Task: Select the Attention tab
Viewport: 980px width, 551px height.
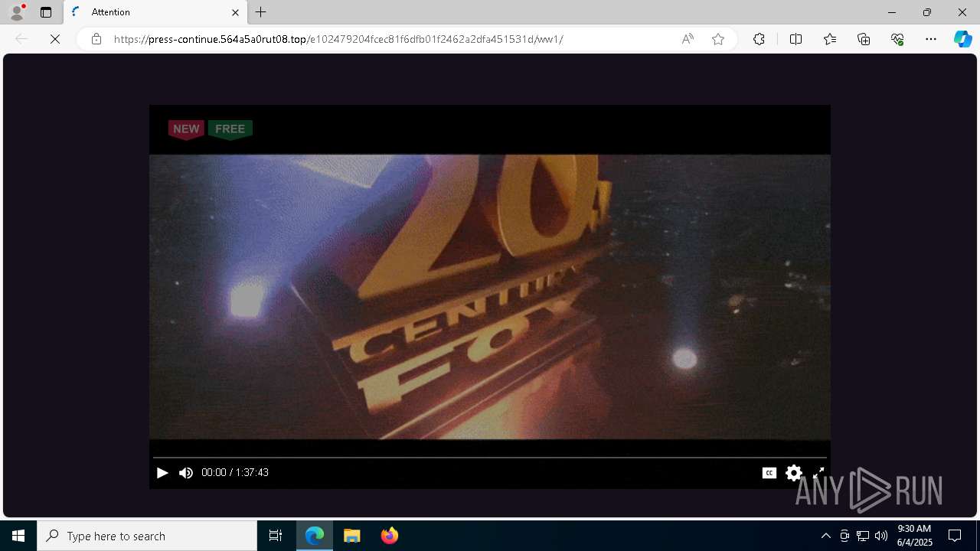Action: point(155,12)
